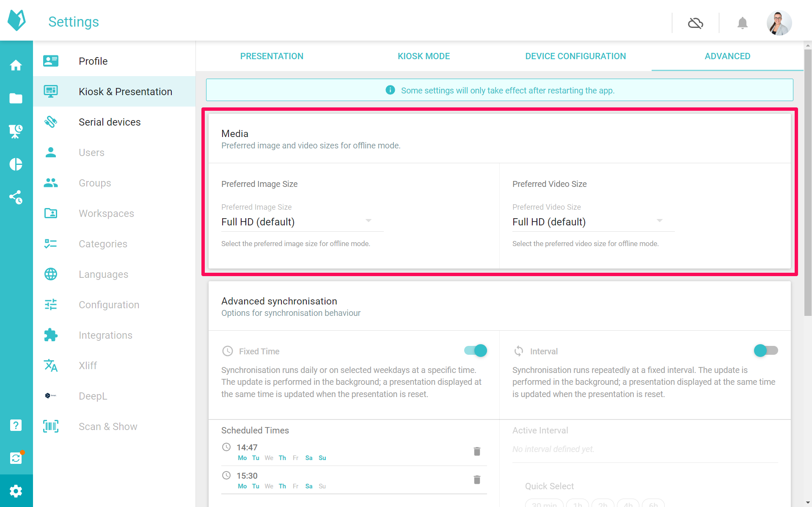The height and width of the screenshot is (507, 812).
Task: Toggle the Interval switch
Action: (766, 351)
